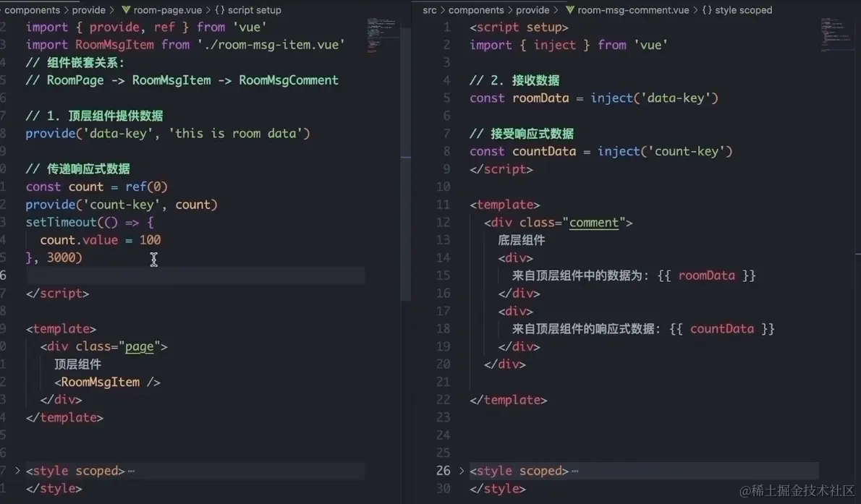The width and height of the screenshot is (861, 504).
Task: Click the 顶层组件 text in left template
Action: click(77, 364)
